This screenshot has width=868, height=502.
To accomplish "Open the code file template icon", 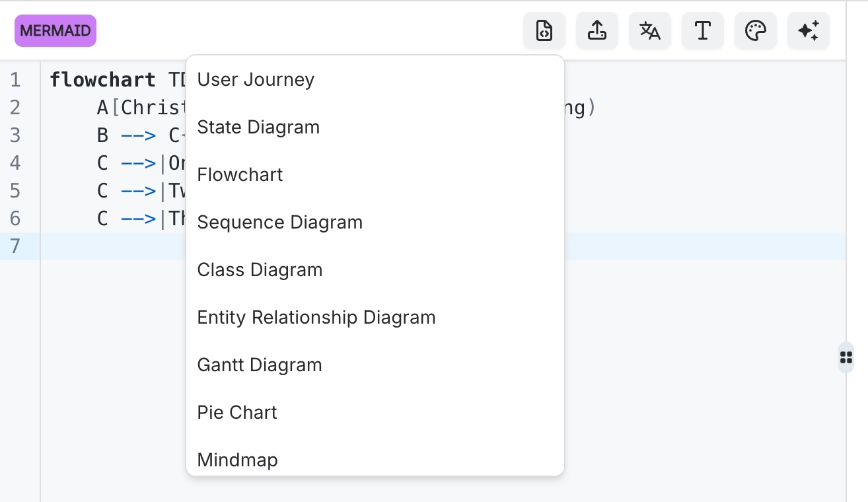I will [x=544, y=30].
